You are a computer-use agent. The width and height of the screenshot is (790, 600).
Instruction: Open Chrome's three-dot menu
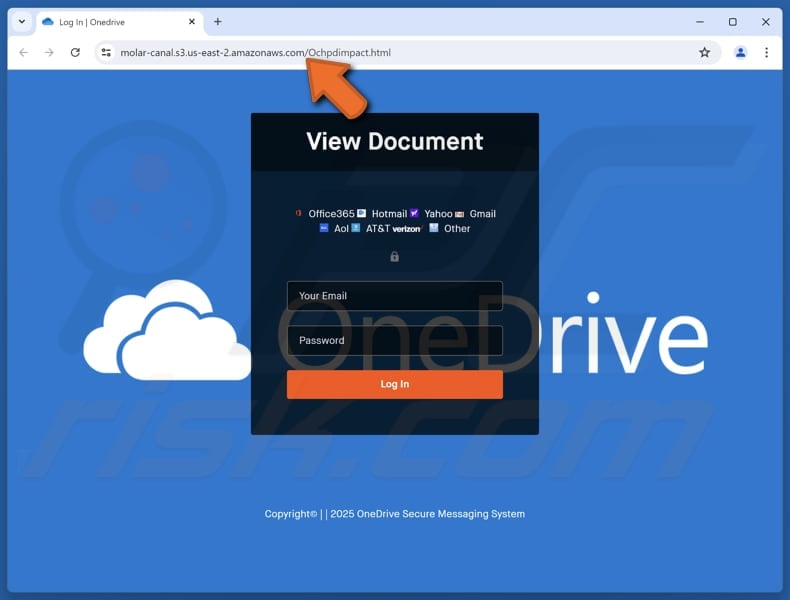click(766, 52)
